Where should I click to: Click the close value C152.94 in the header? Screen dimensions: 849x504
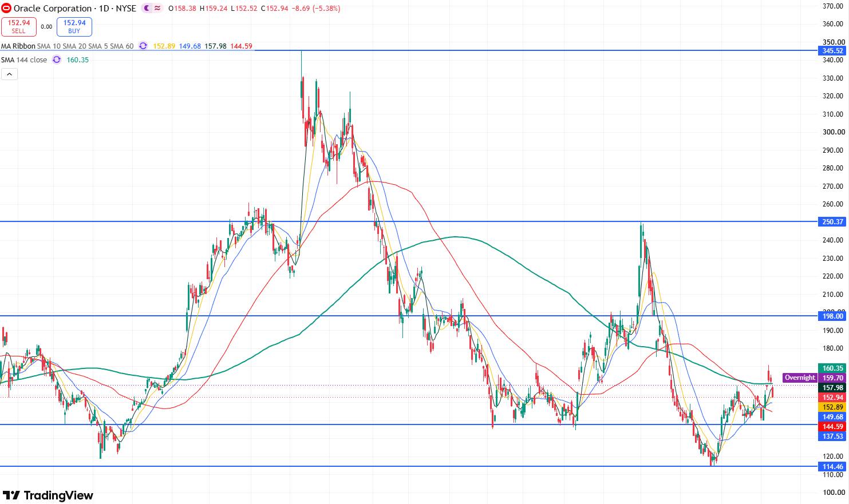275,9
